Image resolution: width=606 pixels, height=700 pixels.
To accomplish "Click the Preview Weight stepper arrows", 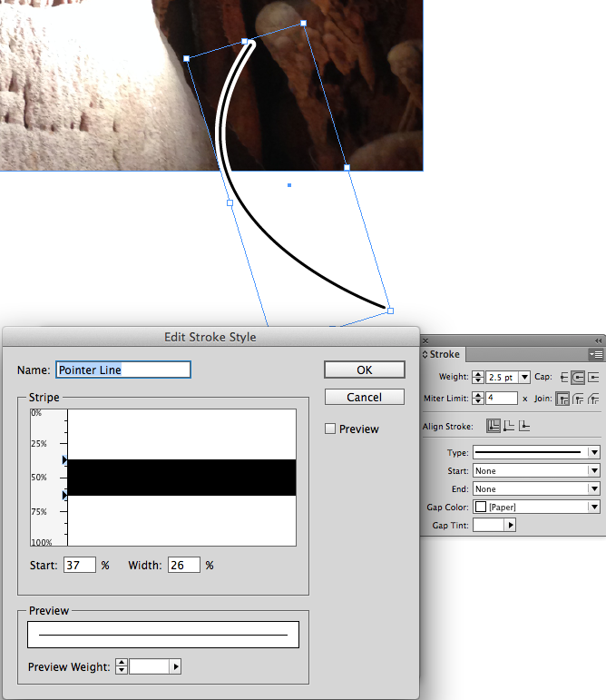I will (122, 666).
